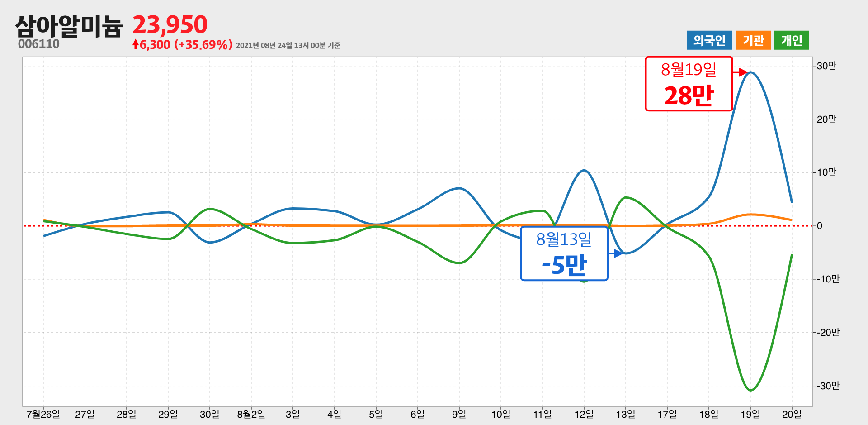Click the 12일 x-axis date label
Screen dimensions: 868x425
coord(584,414)
